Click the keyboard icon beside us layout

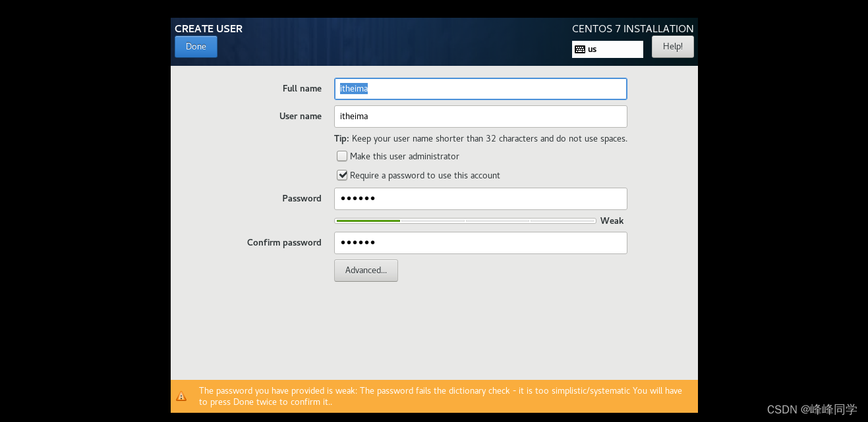(580, 49)
